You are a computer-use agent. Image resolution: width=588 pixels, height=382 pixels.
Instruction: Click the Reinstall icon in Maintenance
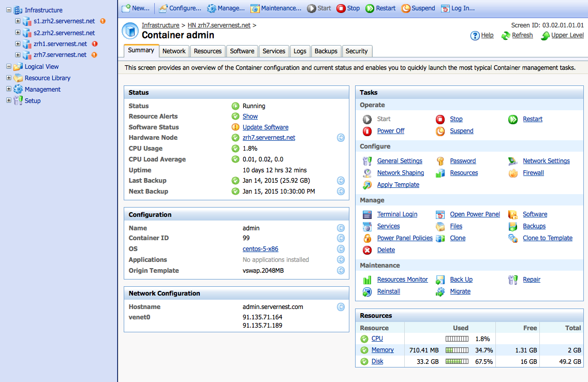[367, 291]
